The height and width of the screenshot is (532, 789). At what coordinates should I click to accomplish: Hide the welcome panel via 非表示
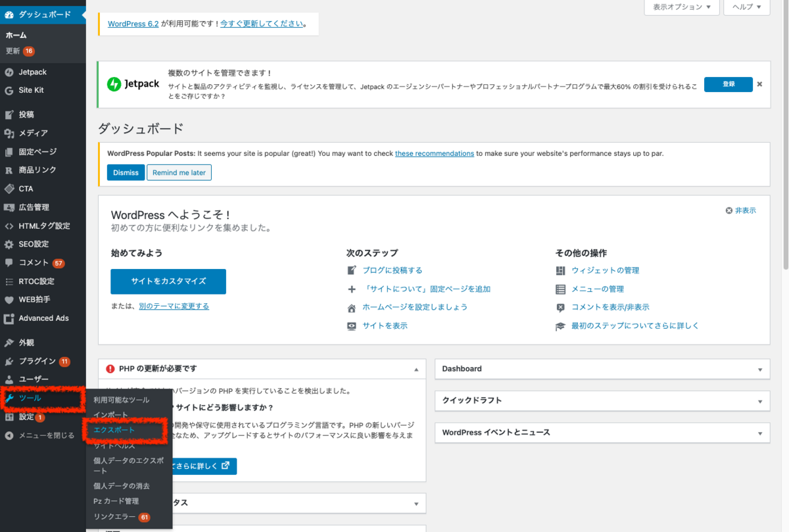click(x=741, y=210)
